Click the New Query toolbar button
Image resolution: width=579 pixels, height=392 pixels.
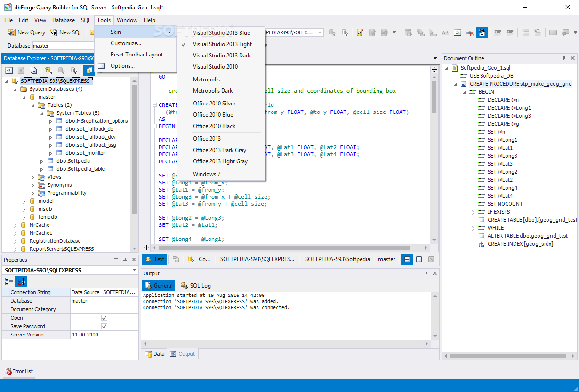[x=26, y=32]
